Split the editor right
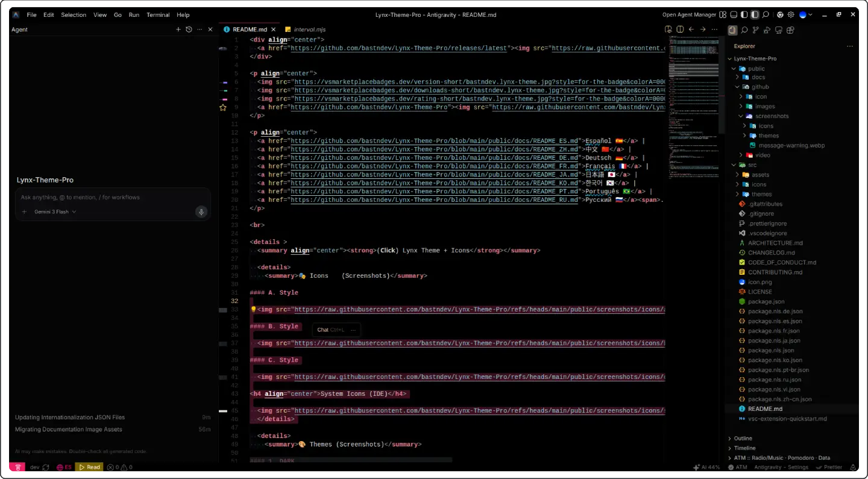Screen dimensions: 868x479 pos(680,29)
